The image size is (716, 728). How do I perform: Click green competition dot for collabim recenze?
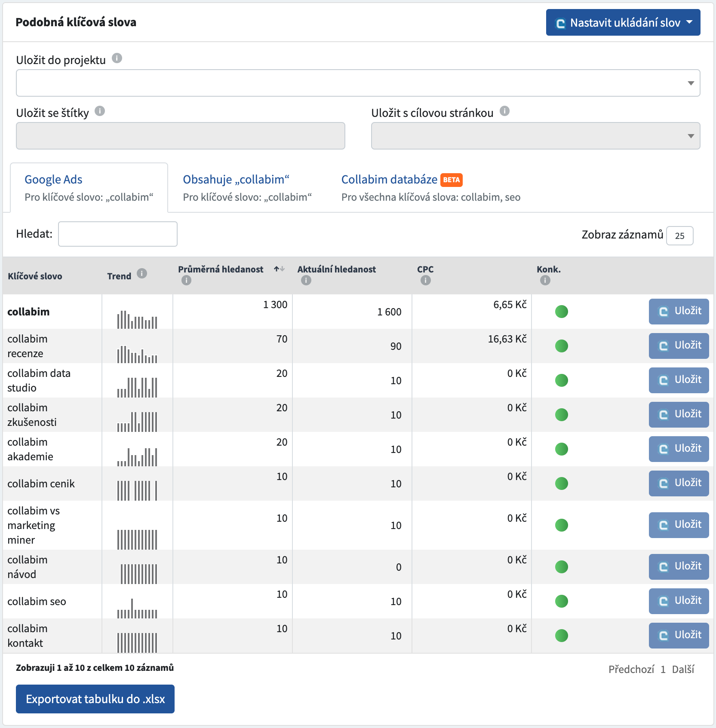tap(562, 346)
